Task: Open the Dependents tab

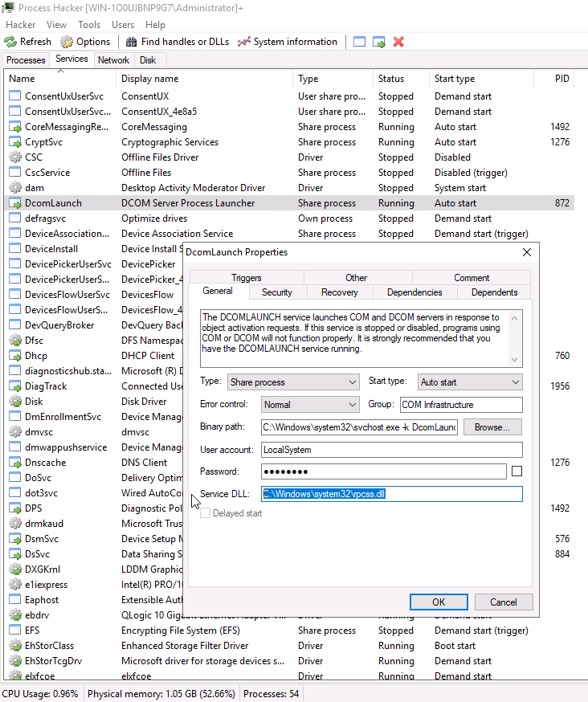Action: 494,292
